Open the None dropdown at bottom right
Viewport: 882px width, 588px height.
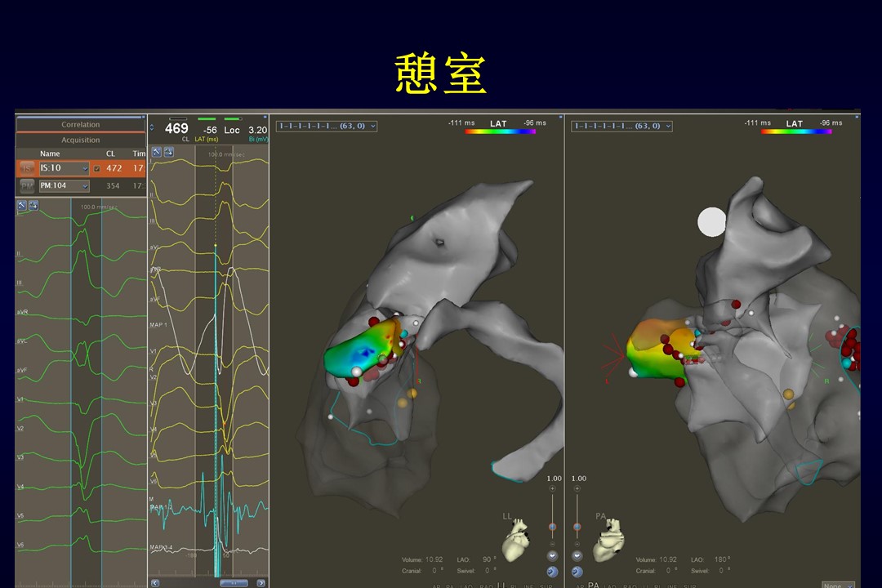(838, 586)
